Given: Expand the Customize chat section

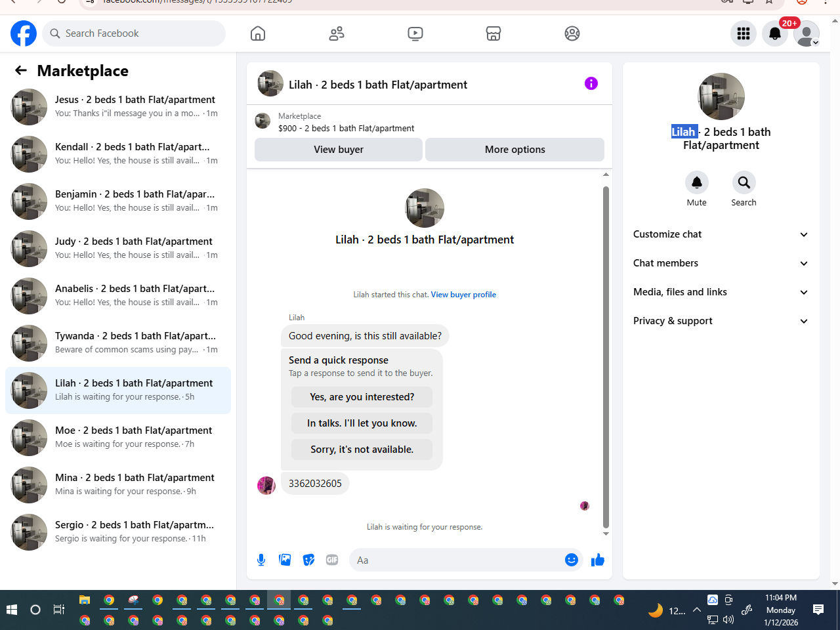Looking at the screenshot, I should [721, 234].
